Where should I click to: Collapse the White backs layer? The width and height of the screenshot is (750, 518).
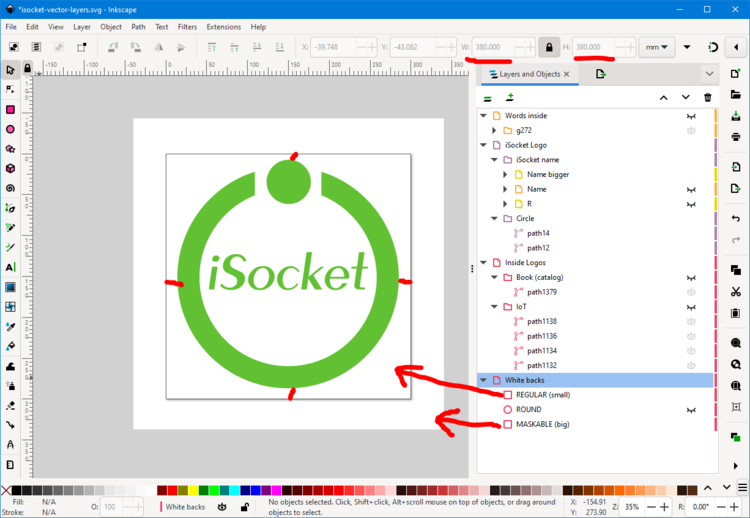[484, 380]
